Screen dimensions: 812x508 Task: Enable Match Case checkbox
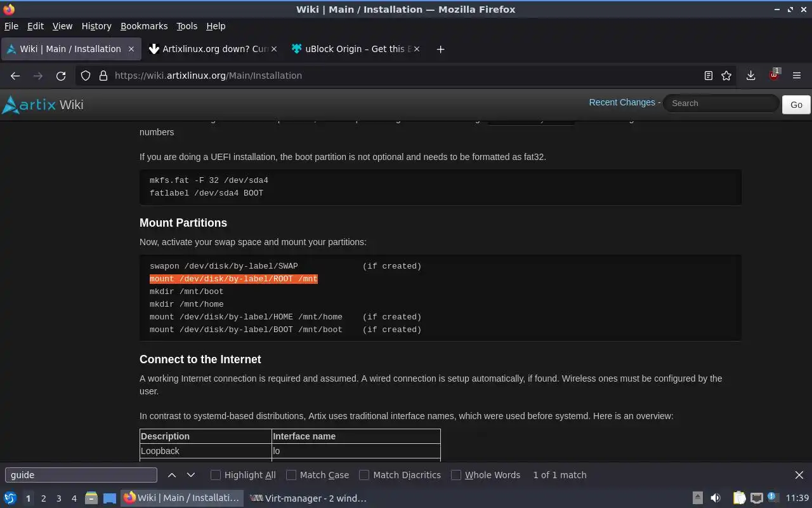[x=291, y=475]
